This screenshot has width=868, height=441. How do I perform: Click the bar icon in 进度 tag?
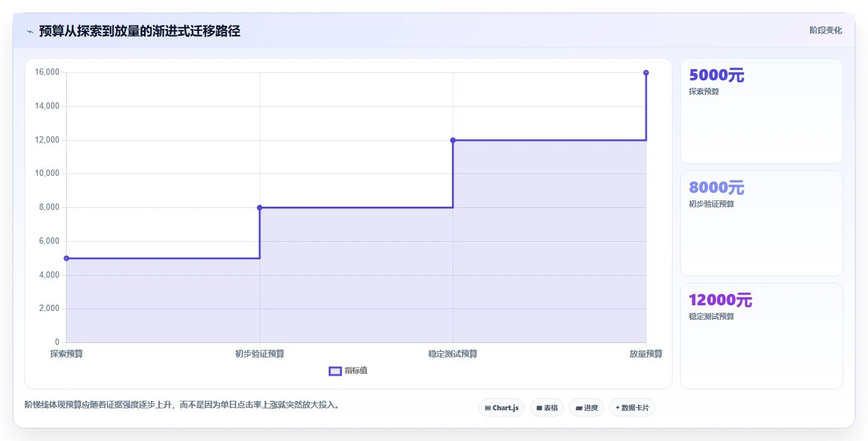point(579,408)
